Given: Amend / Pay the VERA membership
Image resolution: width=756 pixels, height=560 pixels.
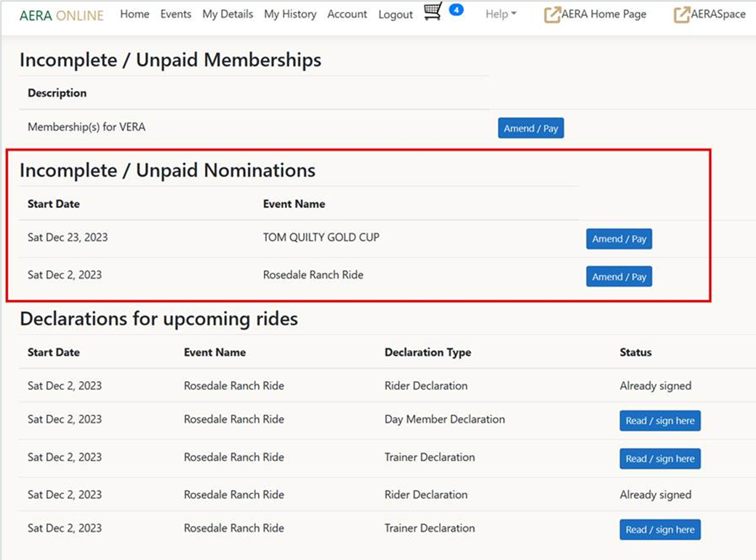Looking at the screenshot, I should [531, 129].
